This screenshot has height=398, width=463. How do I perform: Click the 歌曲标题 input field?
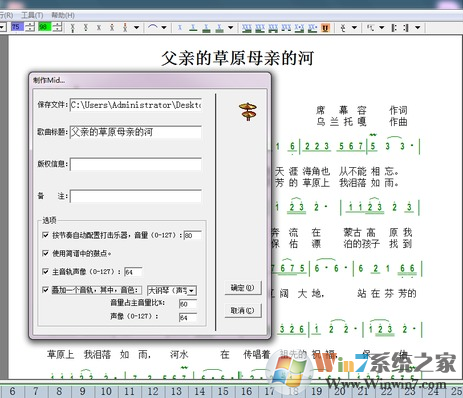136,132
